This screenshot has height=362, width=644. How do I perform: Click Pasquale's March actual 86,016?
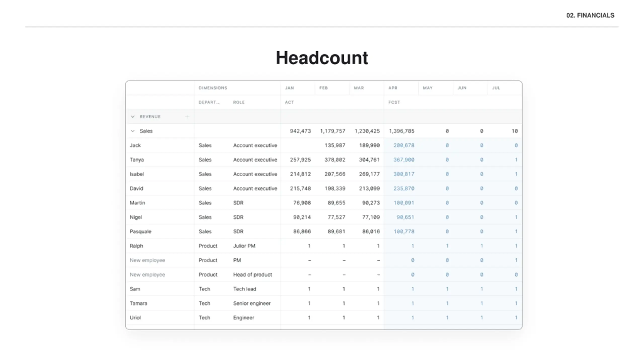click(x=371, y=232)
